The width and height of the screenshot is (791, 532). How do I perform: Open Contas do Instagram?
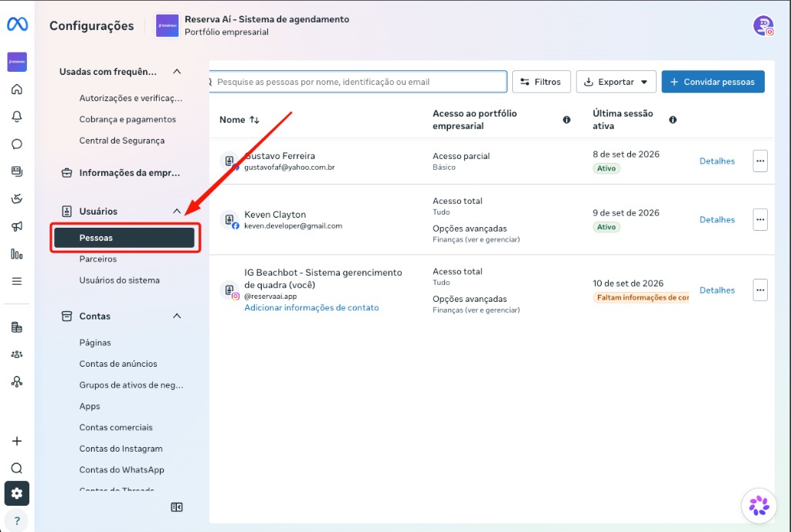(121, 449)
